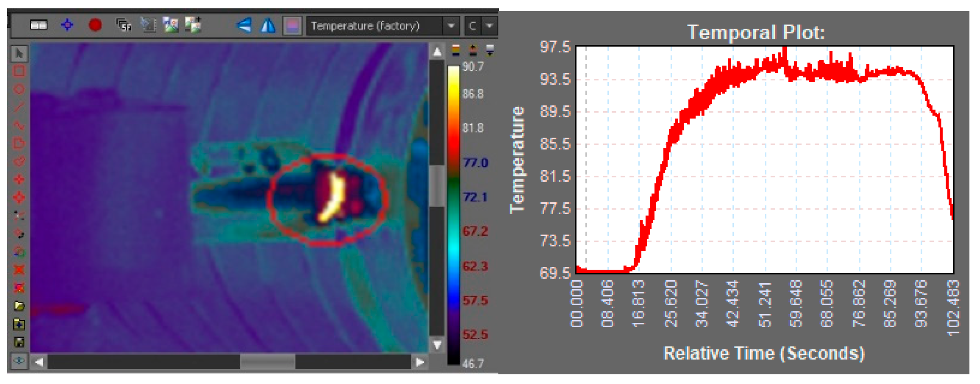Choose the ellipse ROI tool

click(x=19, y=89)
